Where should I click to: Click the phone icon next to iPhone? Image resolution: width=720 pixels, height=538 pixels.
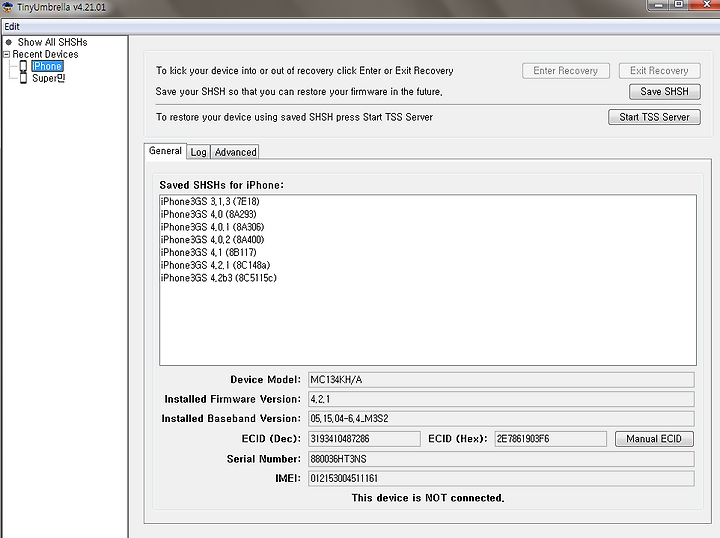(x=23, y=66)
